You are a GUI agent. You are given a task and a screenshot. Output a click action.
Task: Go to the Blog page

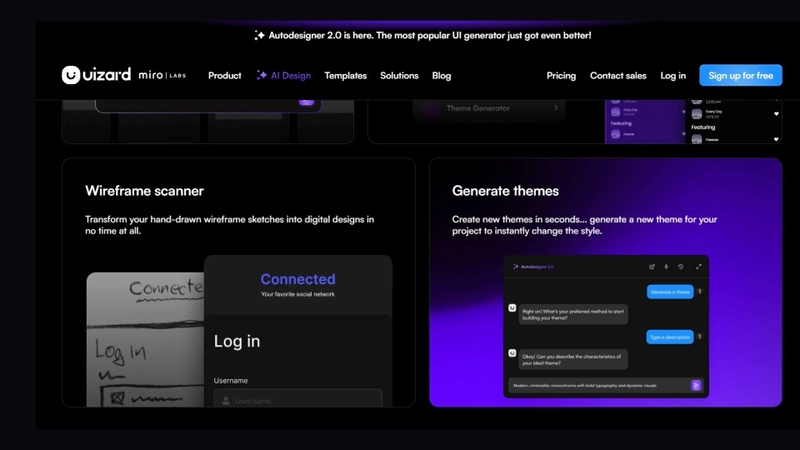pos(441,76)
